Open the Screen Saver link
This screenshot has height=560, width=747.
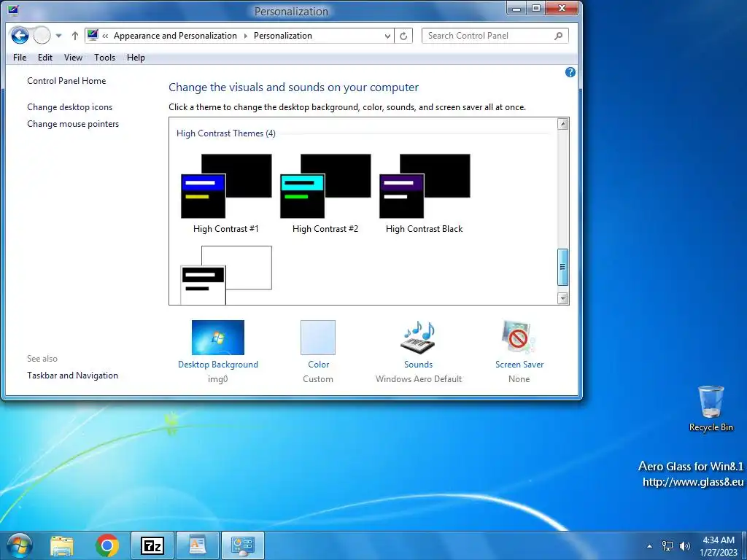point(519,365)
